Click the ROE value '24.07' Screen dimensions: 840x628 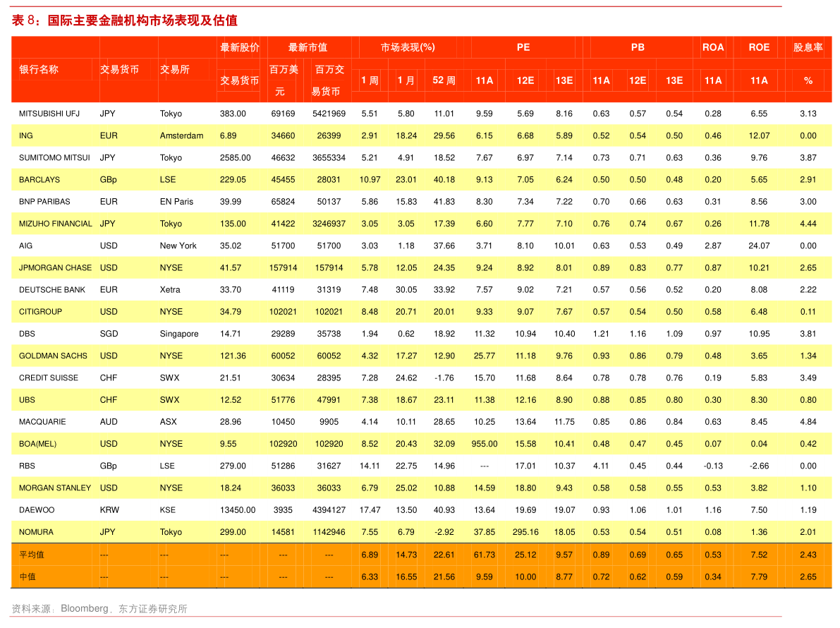click(x=759, y=246)
